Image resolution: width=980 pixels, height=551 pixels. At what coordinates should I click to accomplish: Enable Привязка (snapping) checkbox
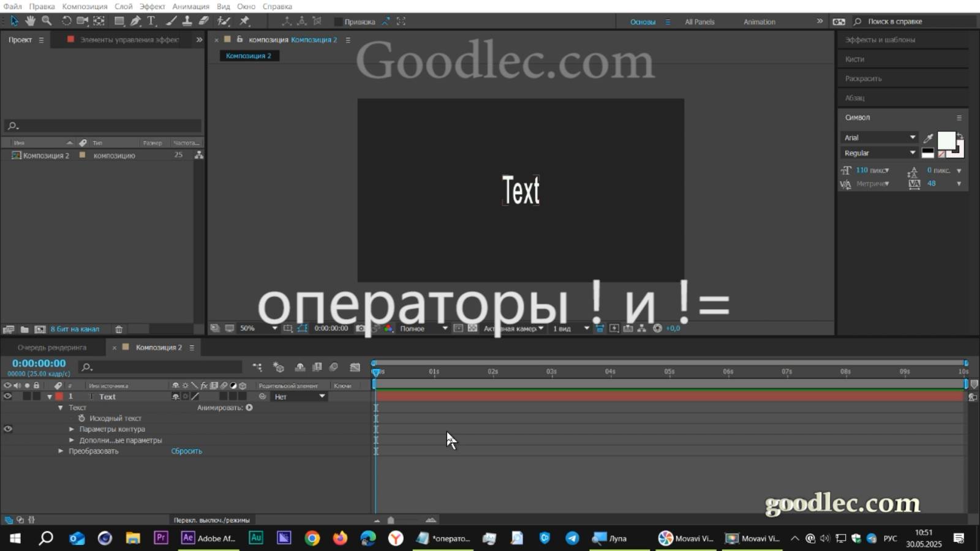point(339,20)
